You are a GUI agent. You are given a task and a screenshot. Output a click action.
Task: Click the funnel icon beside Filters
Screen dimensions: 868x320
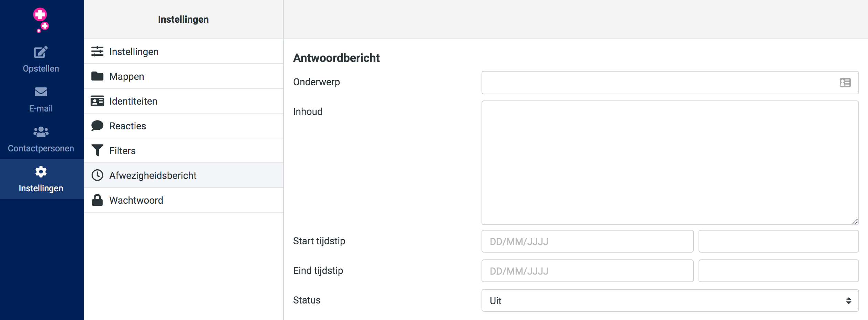[97, 150]
